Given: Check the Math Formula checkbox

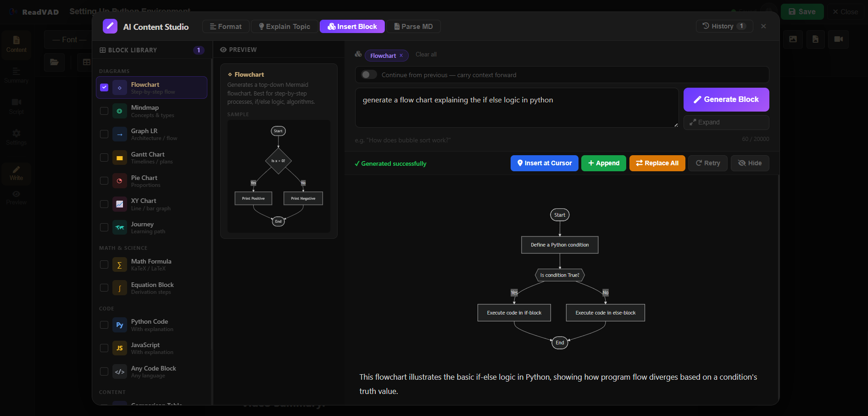Looking at the screenshot, I should pos(104,264).
